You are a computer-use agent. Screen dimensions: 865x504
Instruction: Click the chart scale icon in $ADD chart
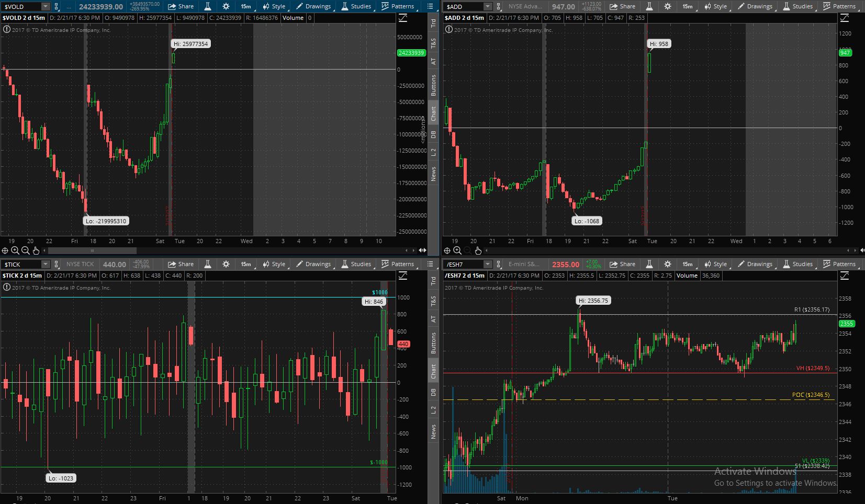[845, 18]
